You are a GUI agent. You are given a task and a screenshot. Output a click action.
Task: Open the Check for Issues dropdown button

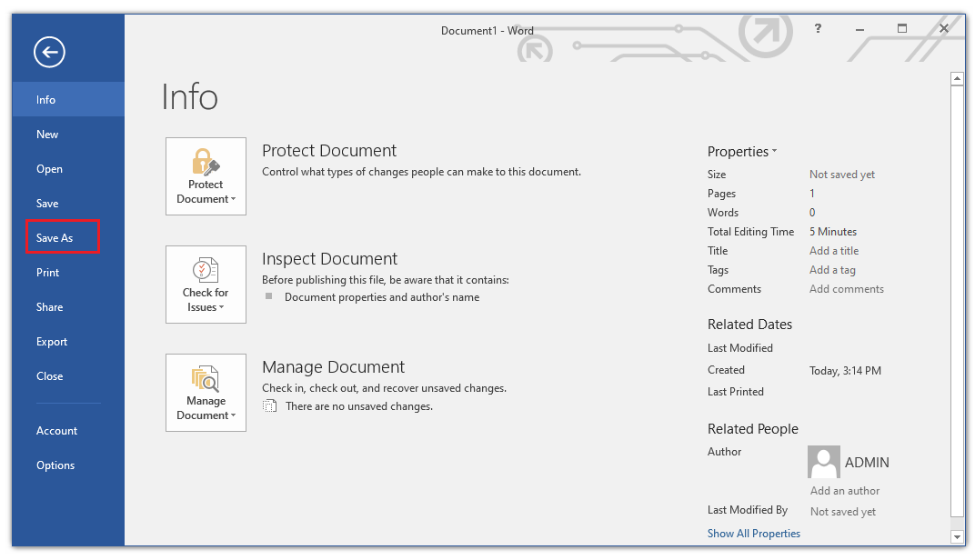click(x=206, y=285)
